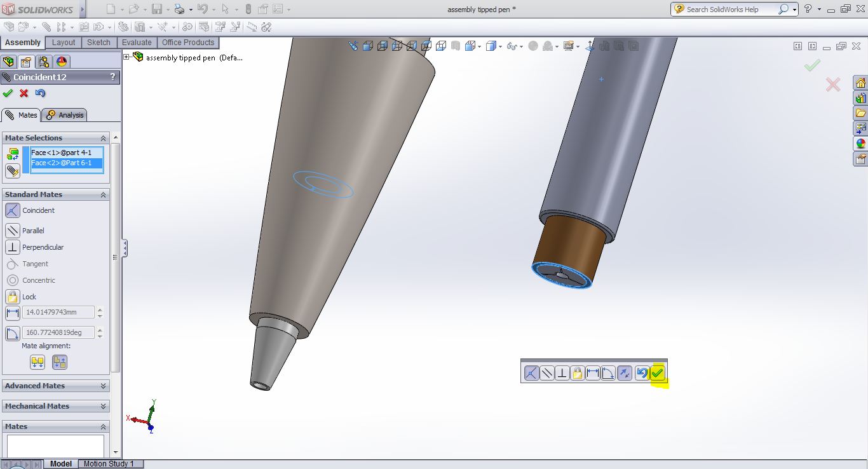Accept mate with green check in PropertyManager
Image resolution: width=868 pixels, height=469 pixels.
tap(8, 93)
